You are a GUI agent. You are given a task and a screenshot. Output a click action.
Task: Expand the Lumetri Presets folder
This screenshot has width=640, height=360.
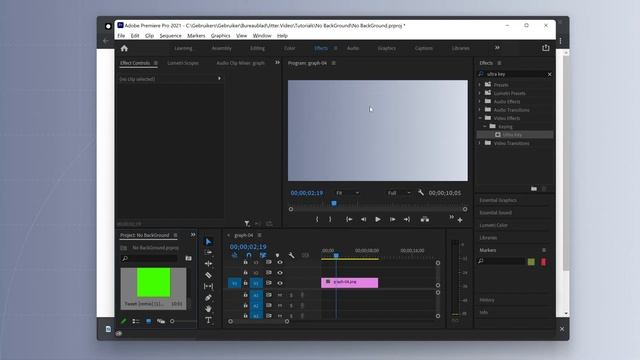click(480, 93)
